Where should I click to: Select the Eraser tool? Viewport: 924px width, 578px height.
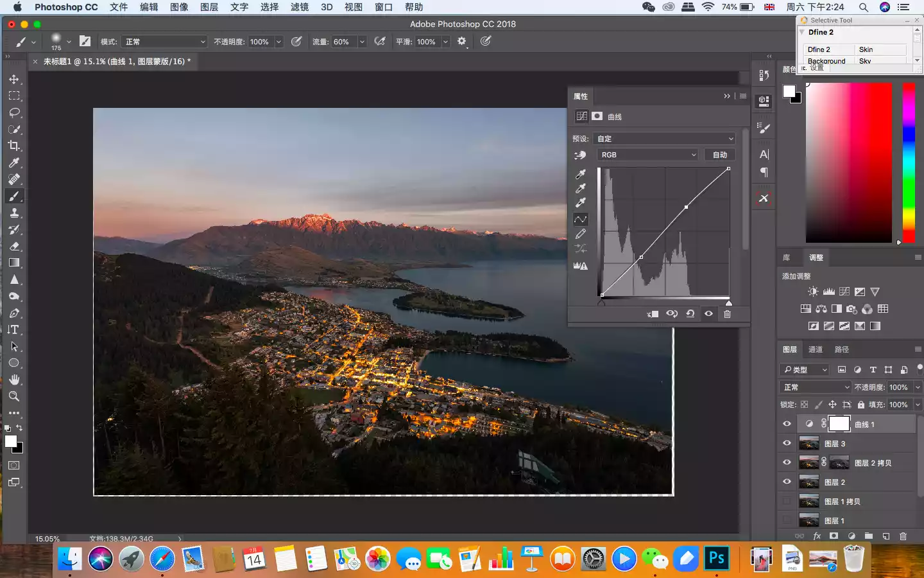point(14,247)
